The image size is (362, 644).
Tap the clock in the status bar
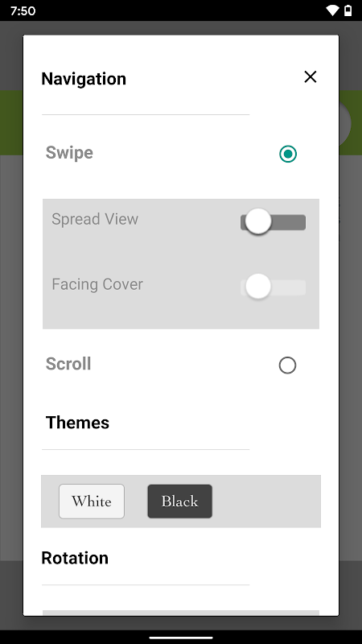click(x=23, y=10)
